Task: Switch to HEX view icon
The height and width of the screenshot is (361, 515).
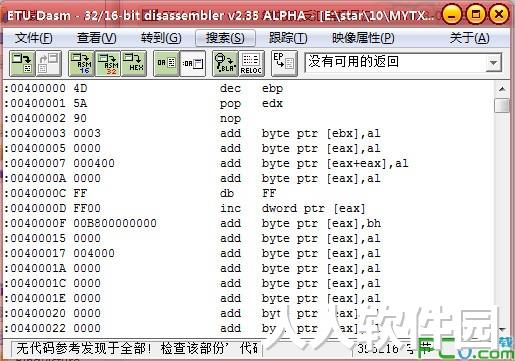Action: 134,63
